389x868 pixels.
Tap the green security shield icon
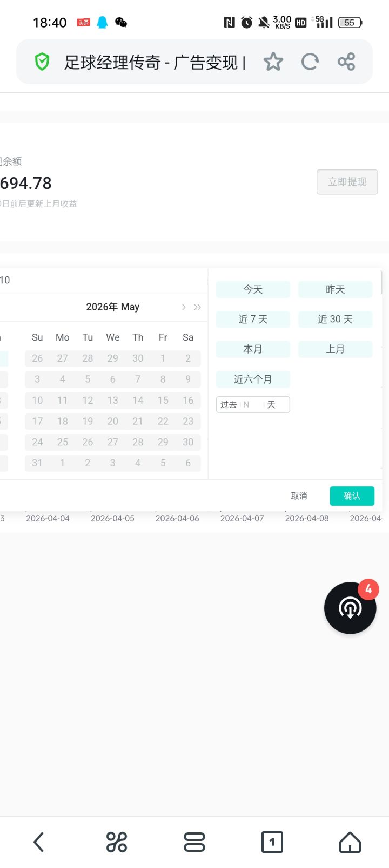pyautogui.click(x=42, y=62)
